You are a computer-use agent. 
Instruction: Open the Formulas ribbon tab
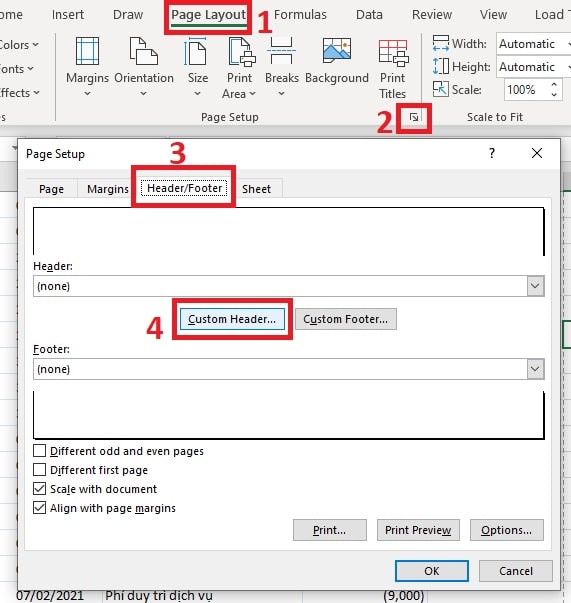point(300,15)
